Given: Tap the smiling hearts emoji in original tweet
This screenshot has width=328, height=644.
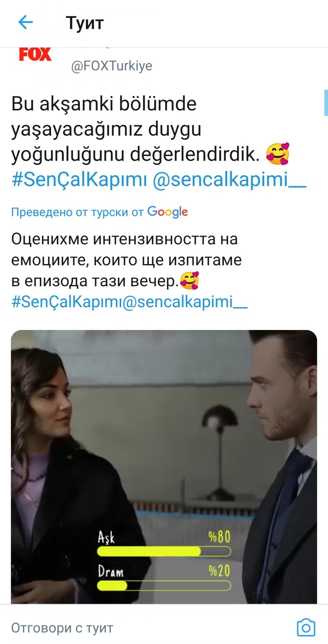Looking at the screenshot, I should (x=278, y=154).
